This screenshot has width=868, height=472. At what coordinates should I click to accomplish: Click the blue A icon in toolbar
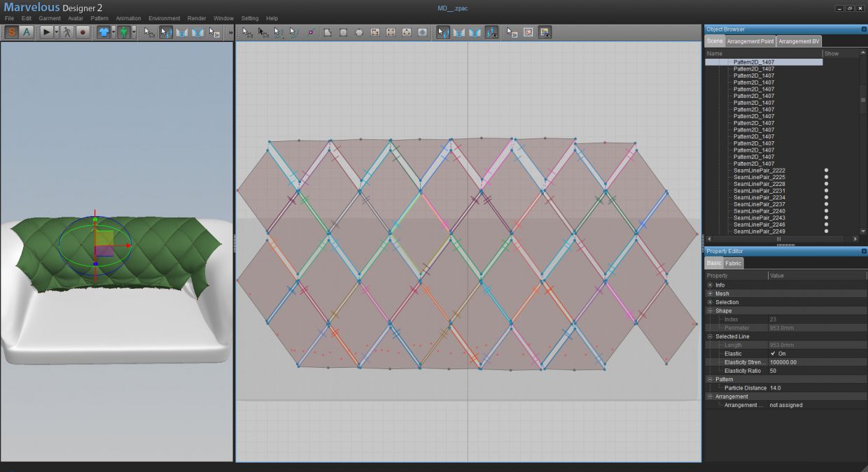[27, 32]
